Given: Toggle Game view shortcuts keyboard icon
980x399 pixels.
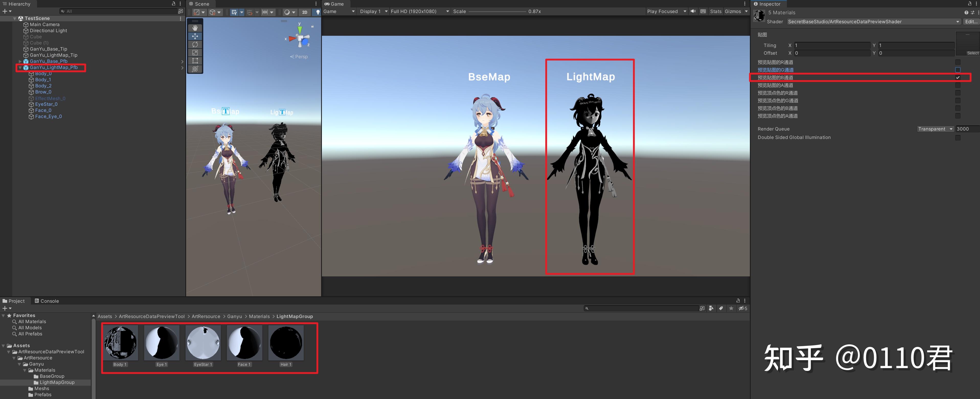Looking at the screenshot, I should coord(703,11).
